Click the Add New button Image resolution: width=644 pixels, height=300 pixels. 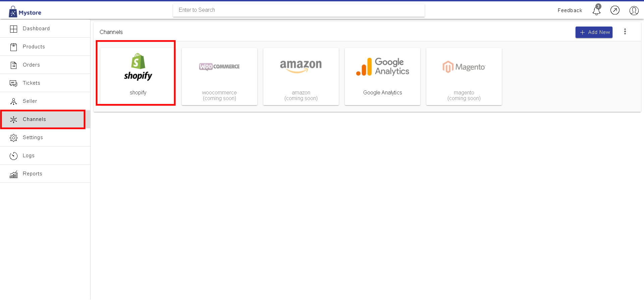[x=594, y=32]
